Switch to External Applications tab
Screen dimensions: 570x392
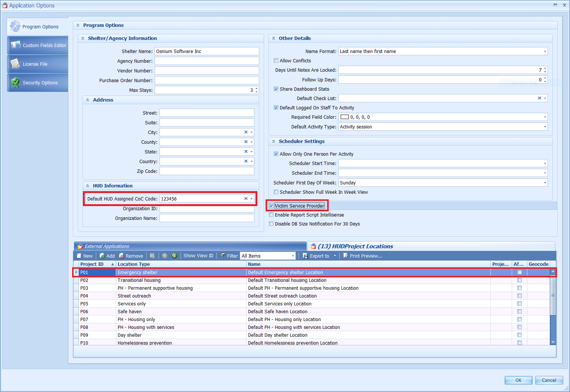click(190, 246)
